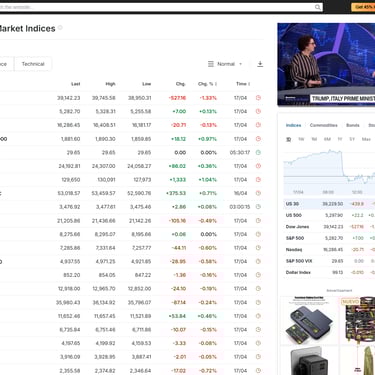Viewport: 375px width, 375px height.
Task: Play the Trump Italy Prime Minister video
Action: (326, 64)
